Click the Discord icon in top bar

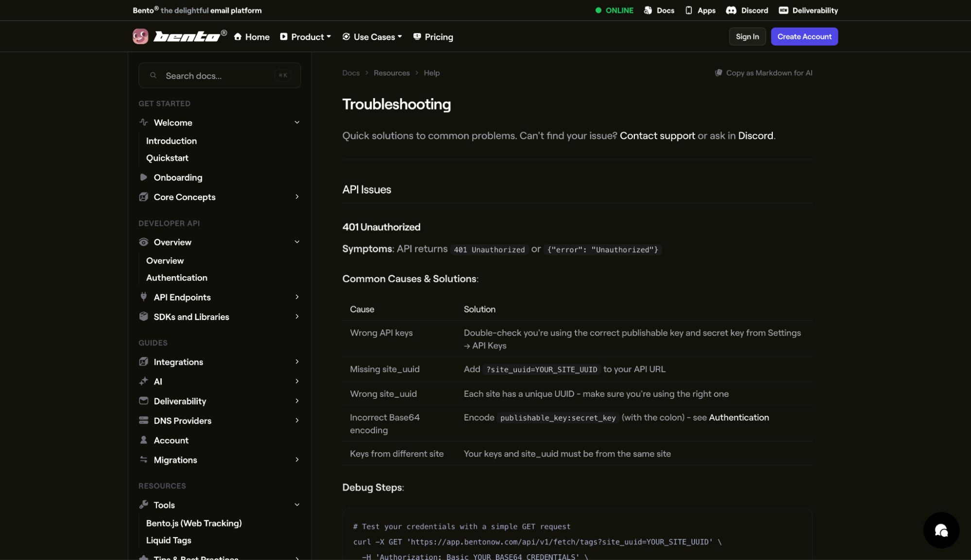click(x=731, y=10)
